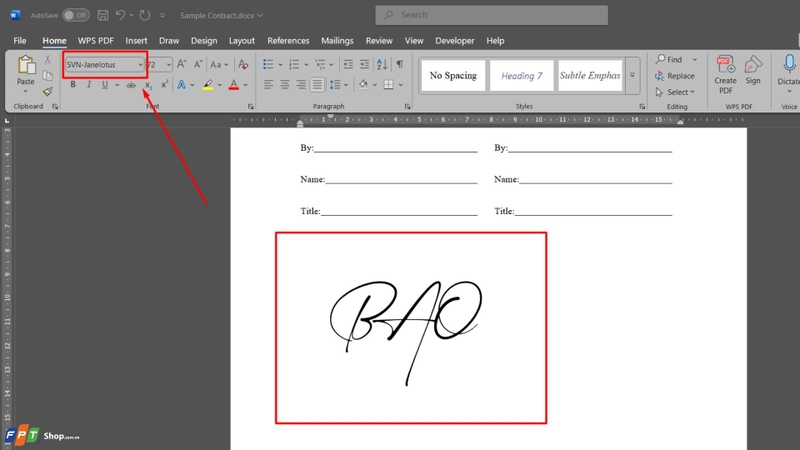Shrink font size icon
The image size is (800, 450).
198,64
